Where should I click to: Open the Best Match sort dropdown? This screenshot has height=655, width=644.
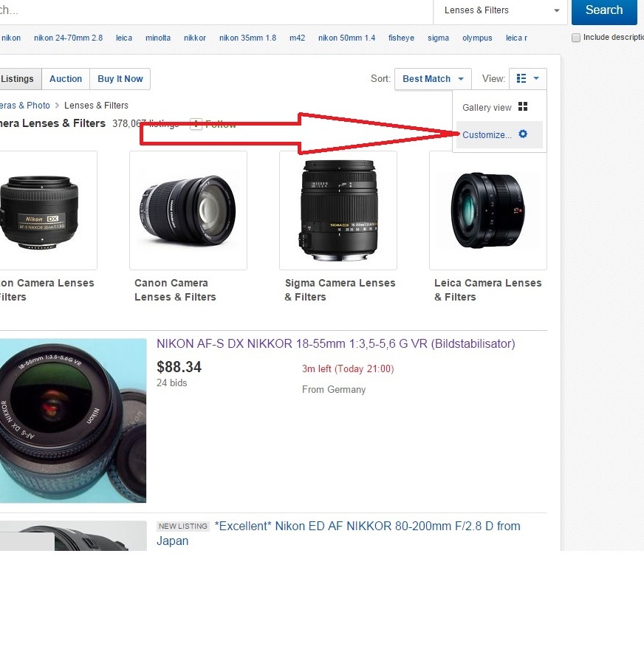(433, 79)
